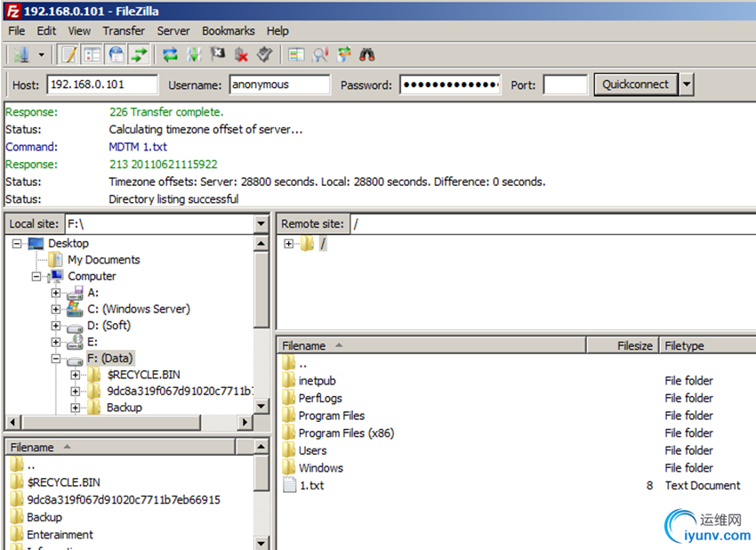
Task: Click the magnifier filename filter icon
Action: point(320,54)
